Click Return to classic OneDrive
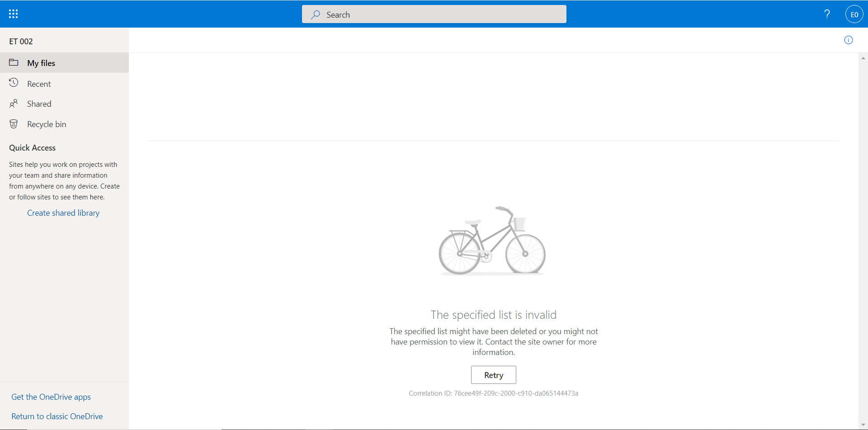This screenshot has width=868, height=430. [x=57, y=416]
